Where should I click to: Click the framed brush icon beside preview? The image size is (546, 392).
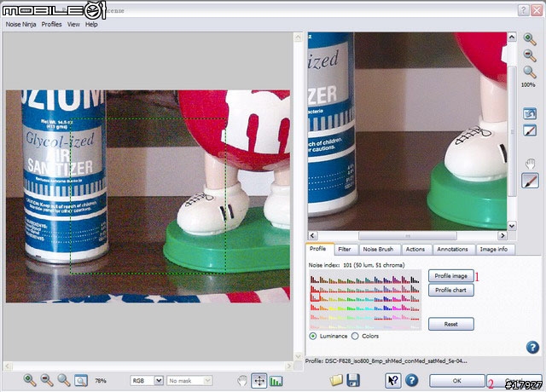click(530, 130)
